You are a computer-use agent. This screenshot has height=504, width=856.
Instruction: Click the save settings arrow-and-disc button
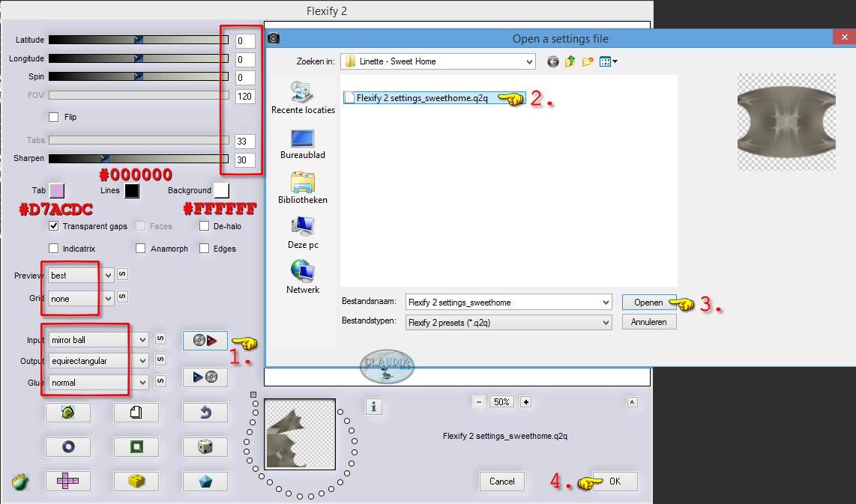click(205, 377)
